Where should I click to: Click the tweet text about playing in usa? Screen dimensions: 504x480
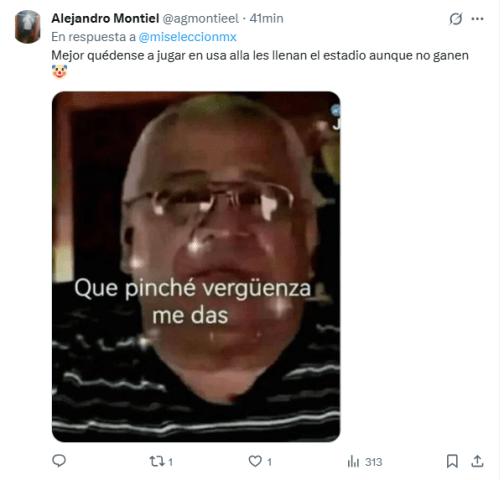[x=260, y=55]
